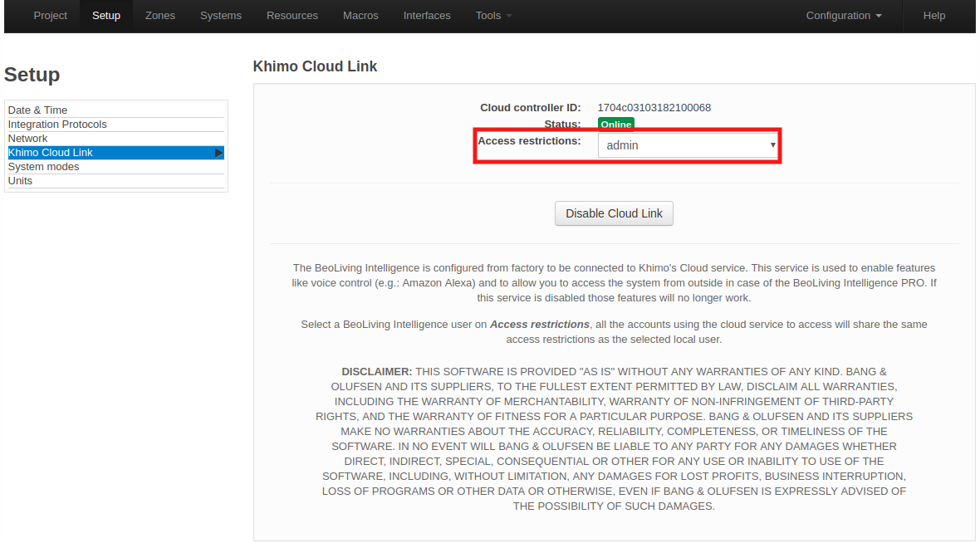Open the Resources tab
Screen dimensions: 980x543
pyautogui.click(x=292, y=16)
